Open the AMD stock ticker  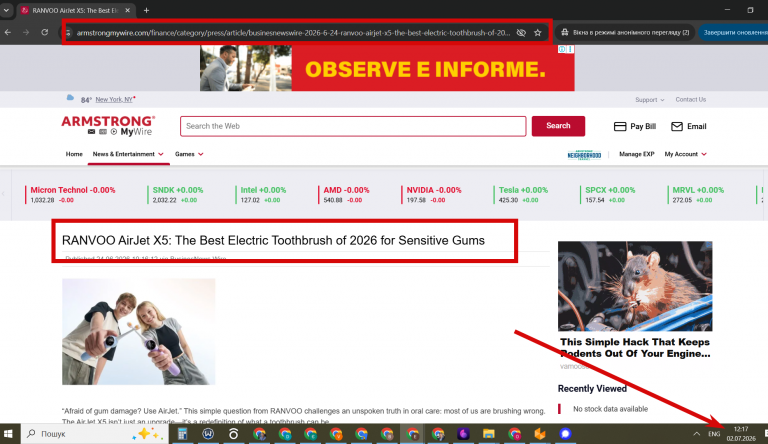346,194
